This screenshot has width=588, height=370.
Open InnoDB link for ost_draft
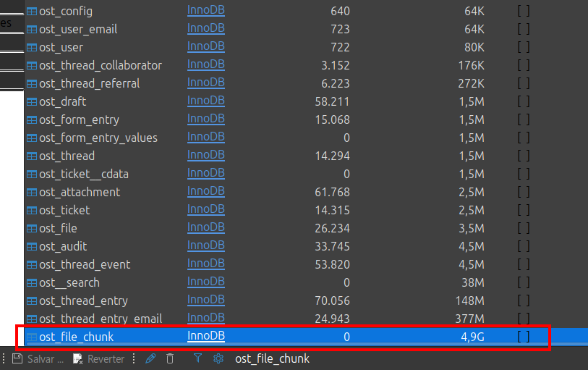coord(205,101)
